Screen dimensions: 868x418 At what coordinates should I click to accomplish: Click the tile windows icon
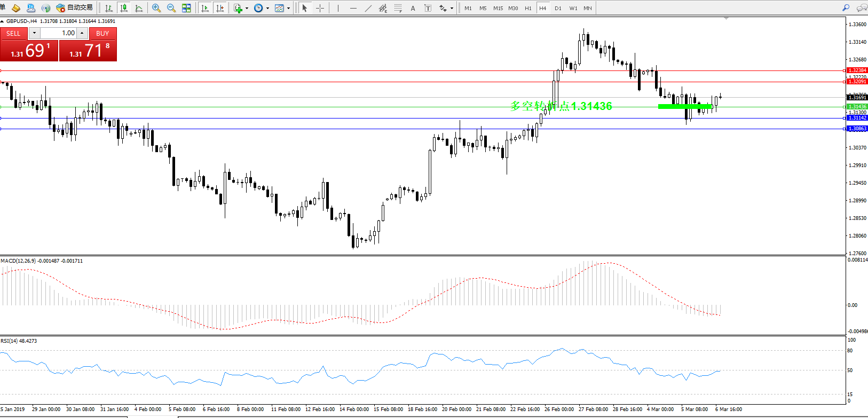[x=186, y=8]
